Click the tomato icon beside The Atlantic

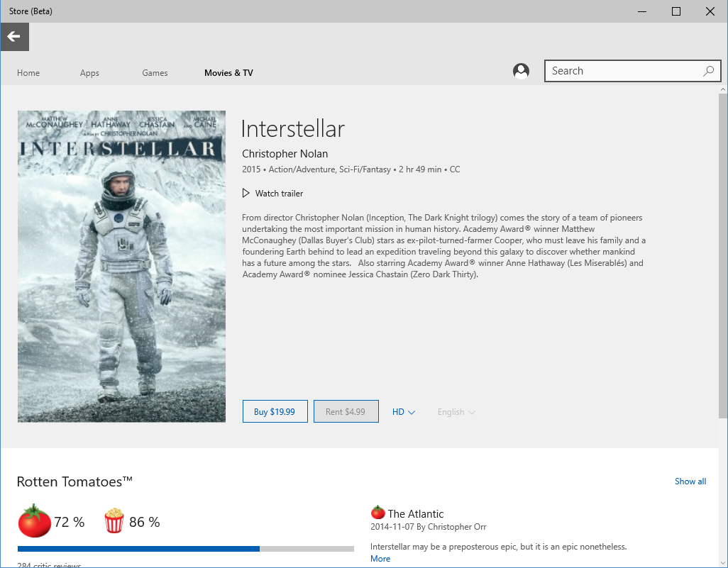pyautogui.click(x=377, y=513)
